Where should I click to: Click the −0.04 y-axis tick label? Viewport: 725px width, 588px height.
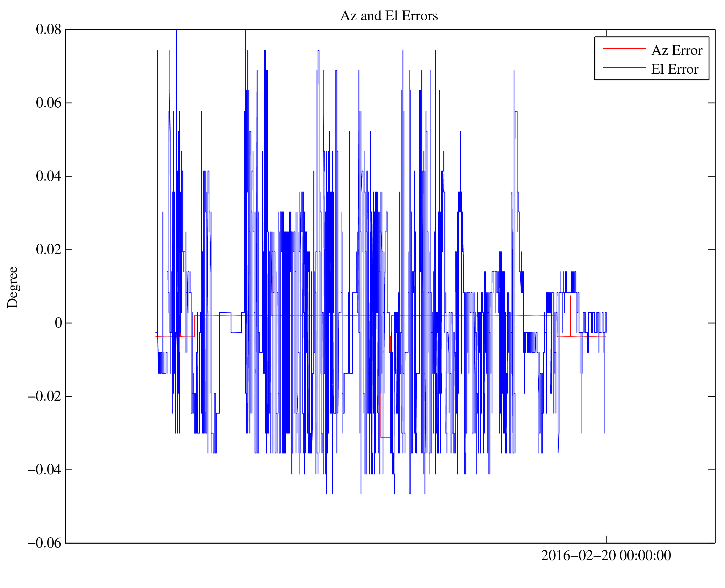[44, 470]
